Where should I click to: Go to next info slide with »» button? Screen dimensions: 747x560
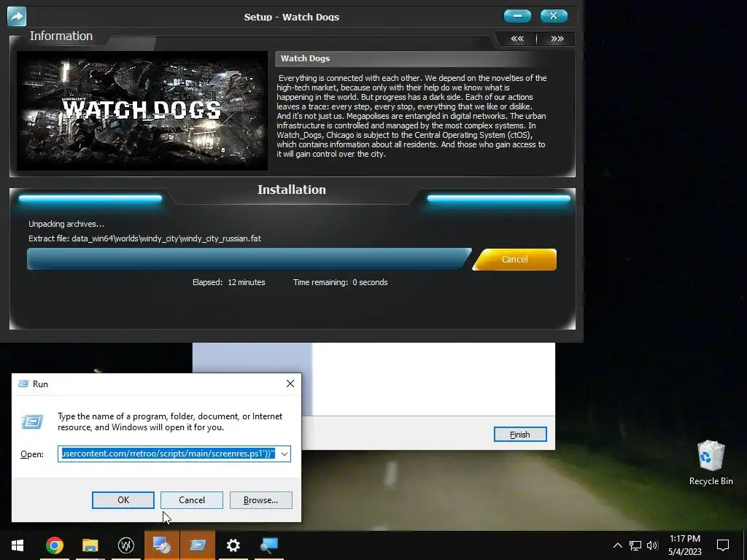coord(557,39)
